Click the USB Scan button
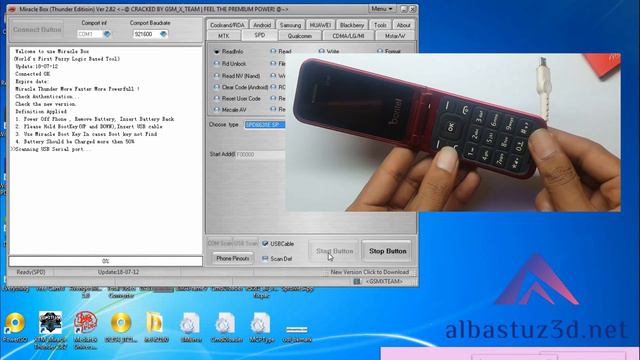640x360 pixels. [x=246, y=243]
